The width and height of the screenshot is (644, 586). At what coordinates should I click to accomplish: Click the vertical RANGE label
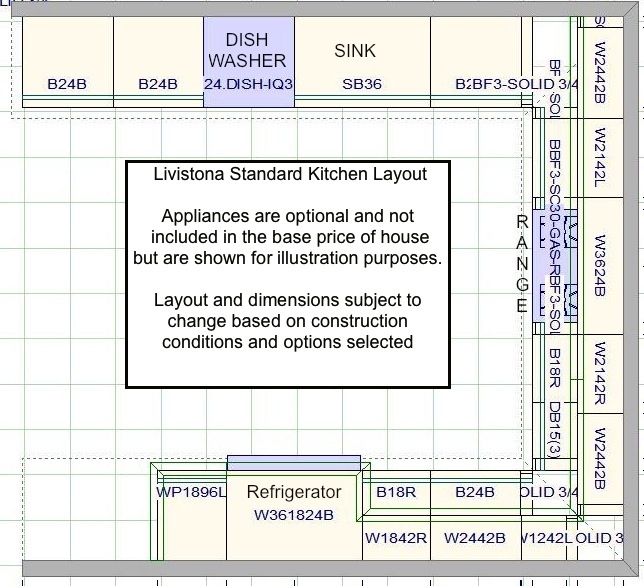(521, 265)
